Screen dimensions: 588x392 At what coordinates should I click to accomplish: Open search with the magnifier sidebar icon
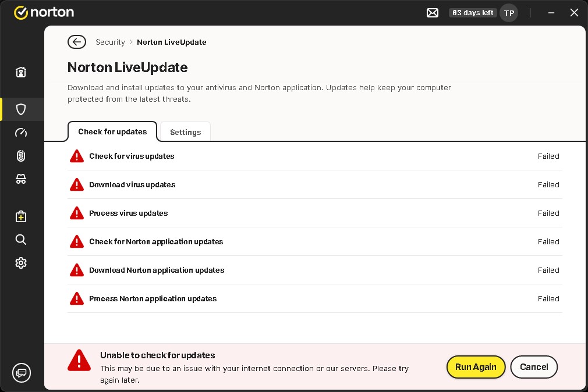click(21, 240)
